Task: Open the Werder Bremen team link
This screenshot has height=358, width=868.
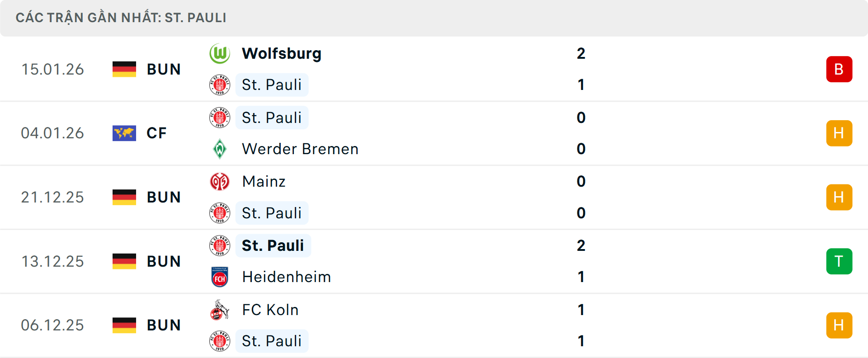Action: (x=300, y=149)
